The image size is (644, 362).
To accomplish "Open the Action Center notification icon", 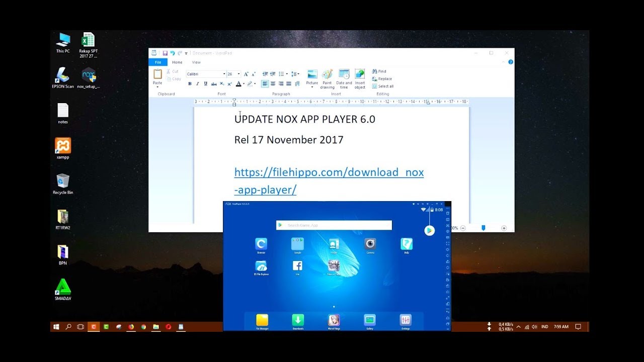I will (578, 327).
